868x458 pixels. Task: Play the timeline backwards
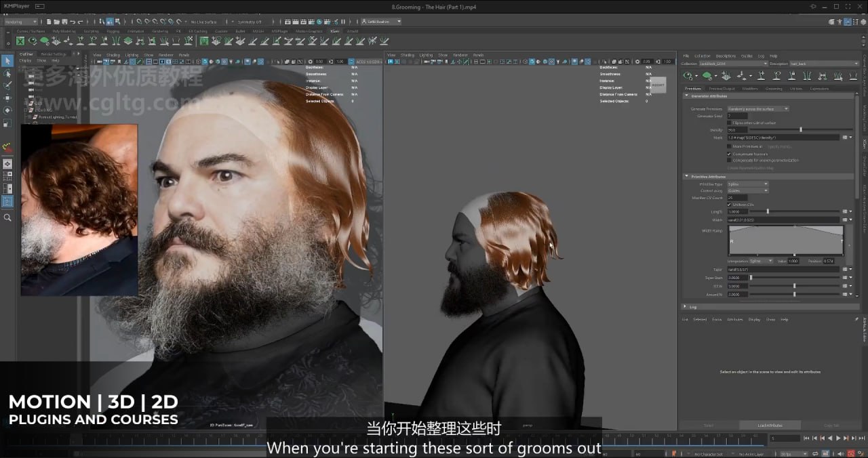coord(830,438)
